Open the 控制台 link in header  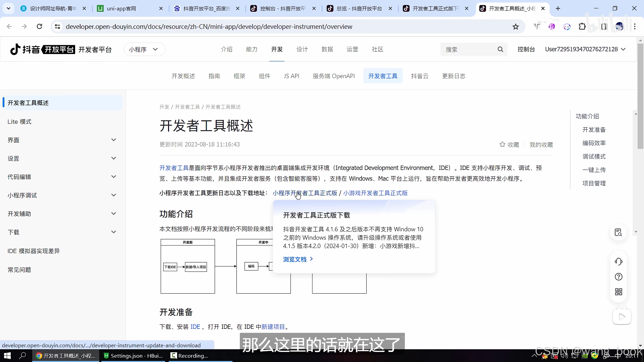pyautogui.click(x=526, y=49)
